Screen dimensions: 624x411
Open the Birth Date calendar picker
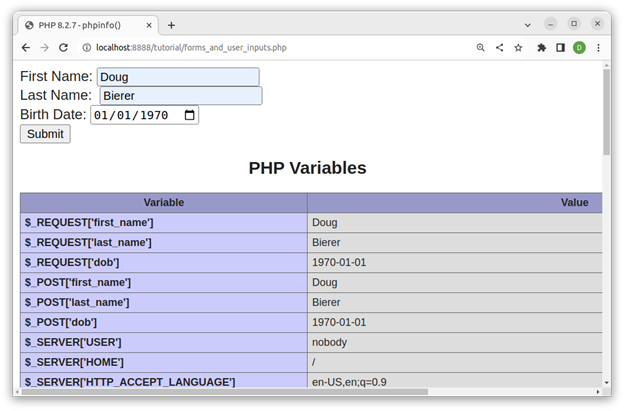189,115
